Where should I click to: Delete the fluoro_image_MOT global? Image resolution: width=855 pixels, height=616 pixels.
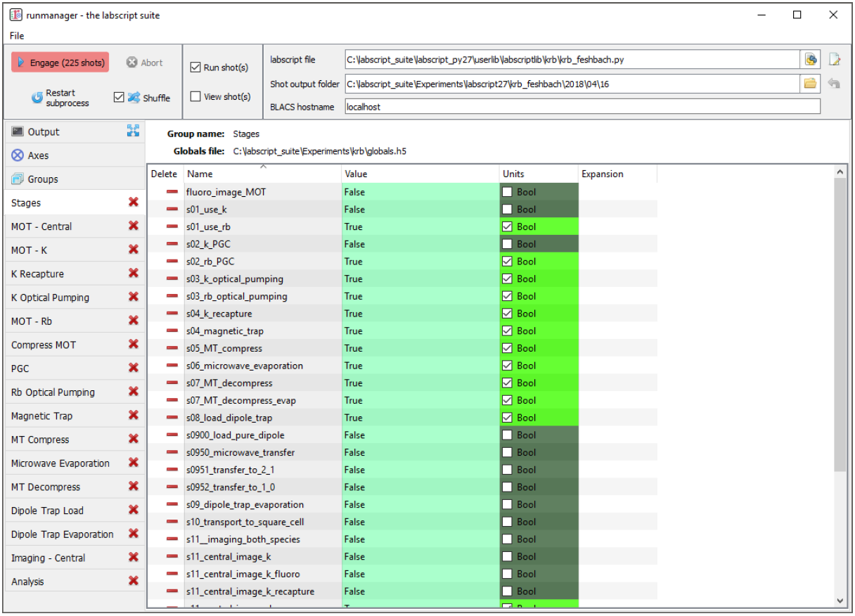tap(172, 192)
